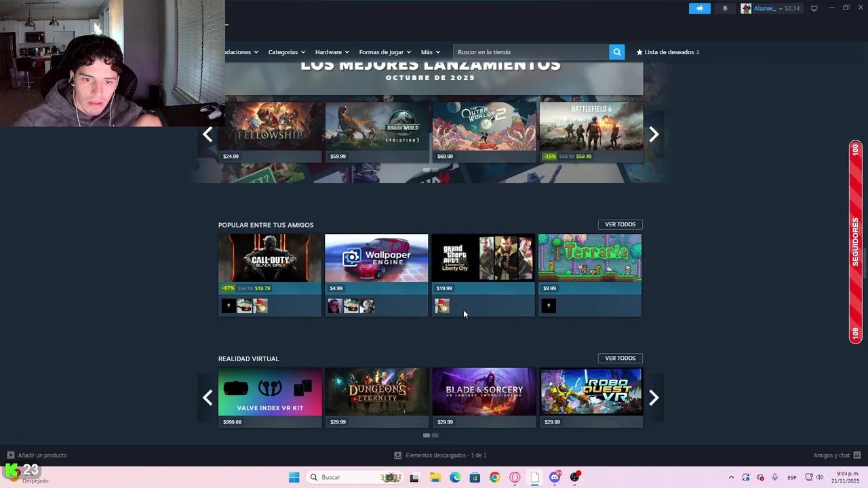Open downloads 'Elementos descargados' status
Image resolution: width=868 pixels, height=488 pixels.
click(440, 455)
